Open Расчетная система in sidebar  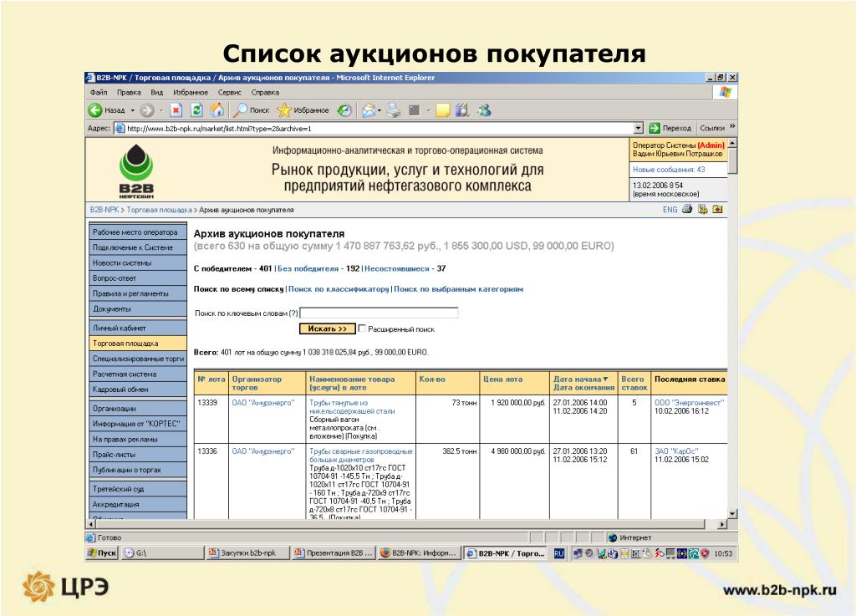[x=138, y=374]
